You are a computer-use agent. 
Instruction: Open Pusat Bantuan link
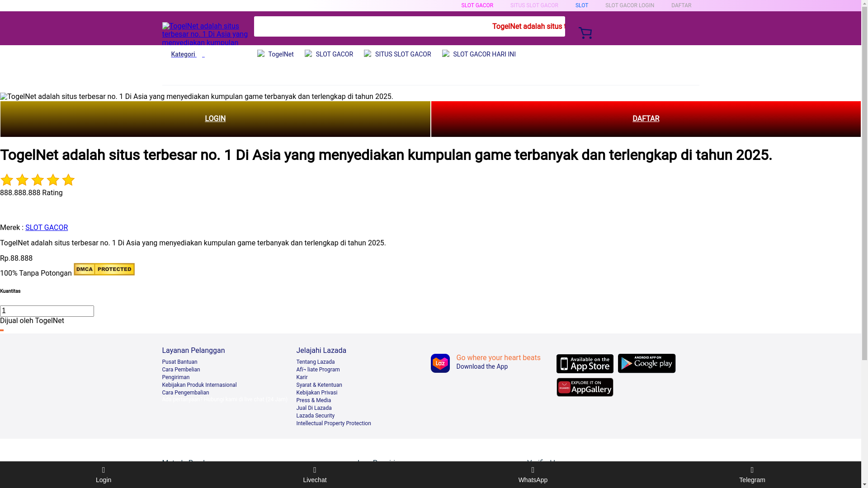pos(179,362)
